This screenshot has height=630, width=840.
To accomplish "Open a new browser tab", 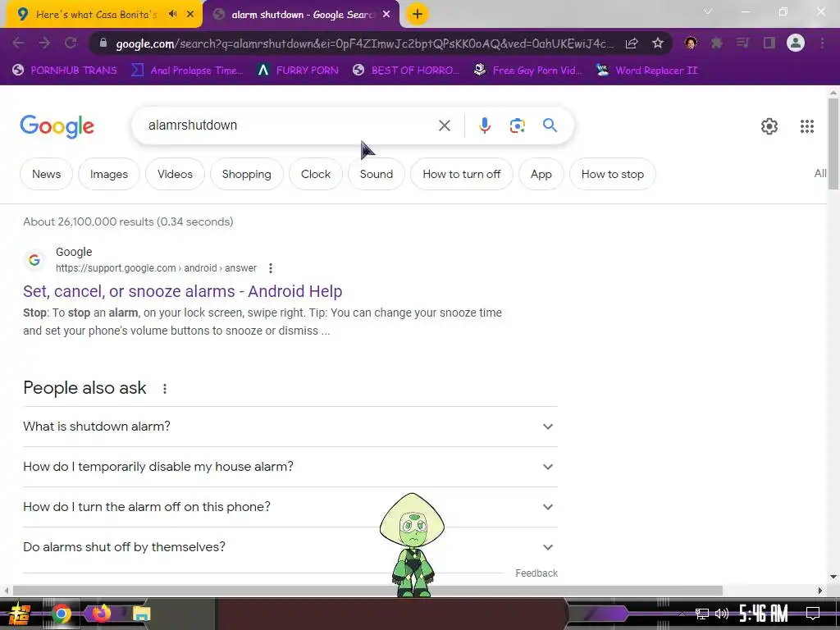I will click(418, 14).
